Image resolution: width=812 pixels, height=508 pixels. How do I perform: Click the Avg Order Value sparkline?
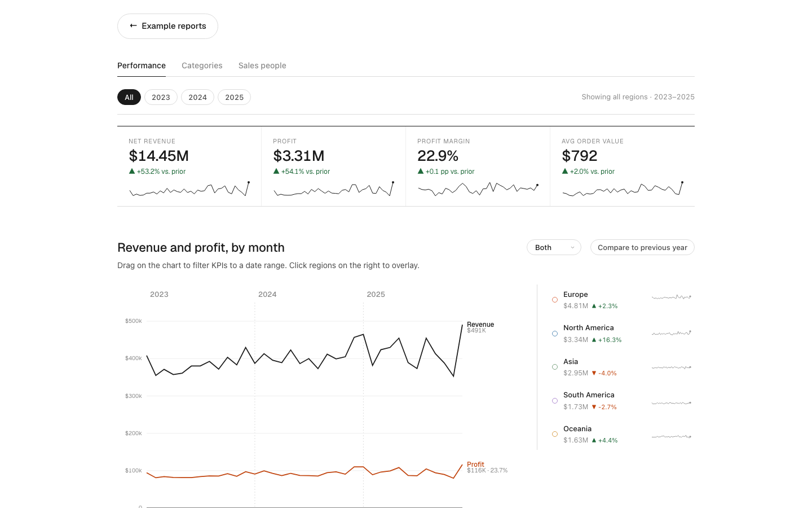623,189
